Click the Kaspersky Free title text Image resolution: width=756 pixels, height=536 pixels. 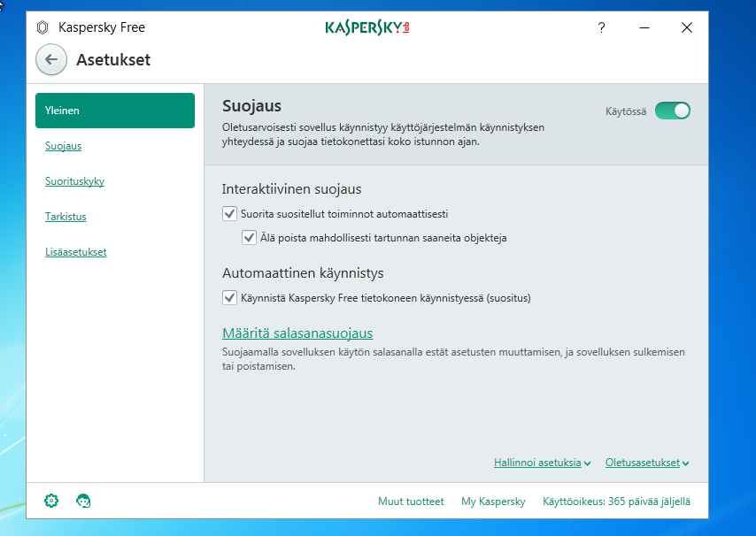pyautogui.click(x=102, y=27)
